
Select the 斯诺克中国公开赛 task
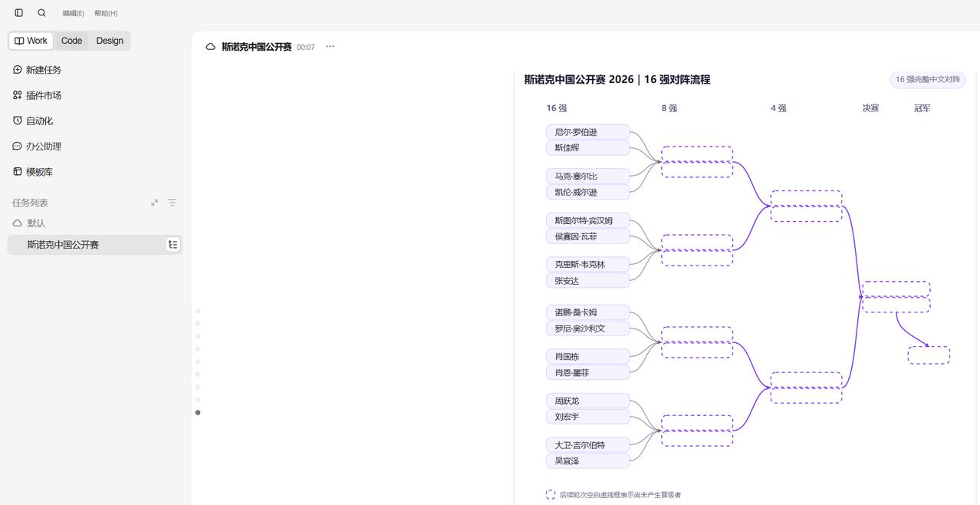(x=95, y=245)
